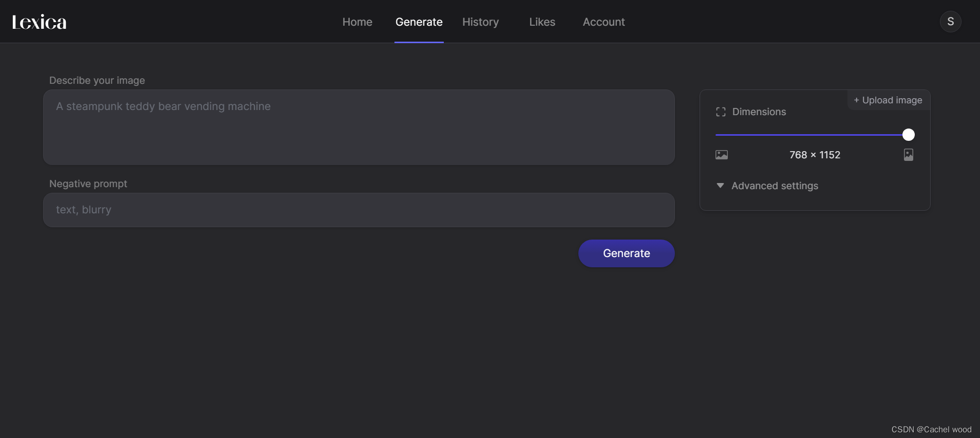Click the portrait orientation icon
The height and width of the screenshot is (438, 980).
[x=909, y=155]
